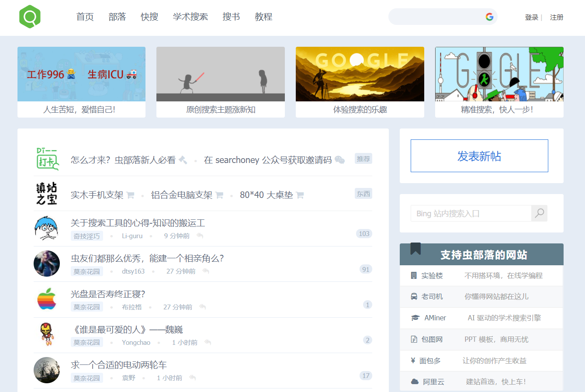The height and width of the screenshot is (392, 585).
Task: Click the Iron Man pixel avatar
Action: click(46, 334)
